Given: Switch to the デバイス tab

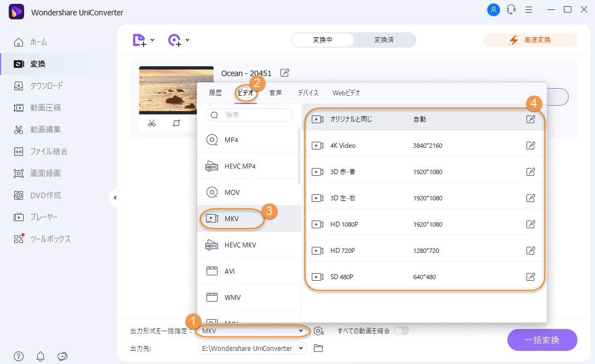Looking at the screenshot, I should coord(308,93).
